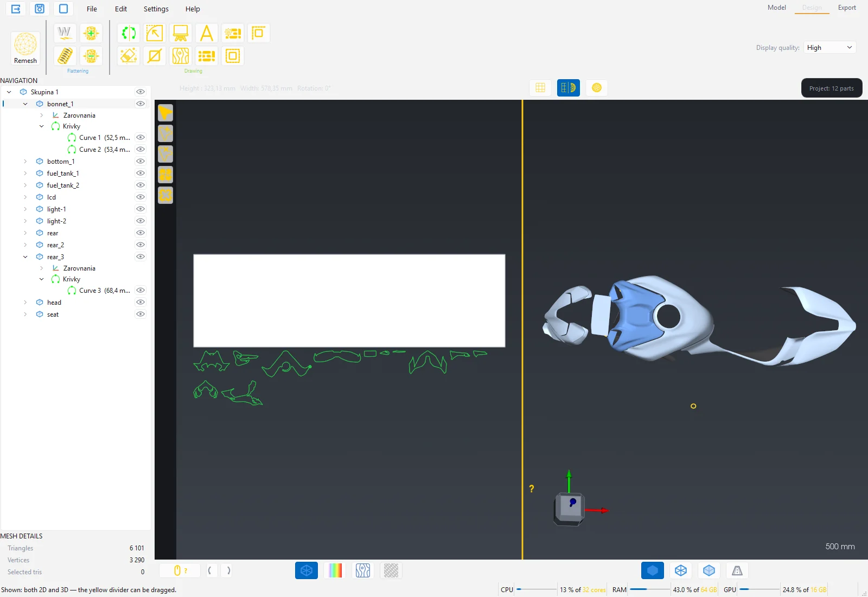Screen dimensions: 868x597
Task: Enable split 2D and 3D view
Action: (569, 88)
